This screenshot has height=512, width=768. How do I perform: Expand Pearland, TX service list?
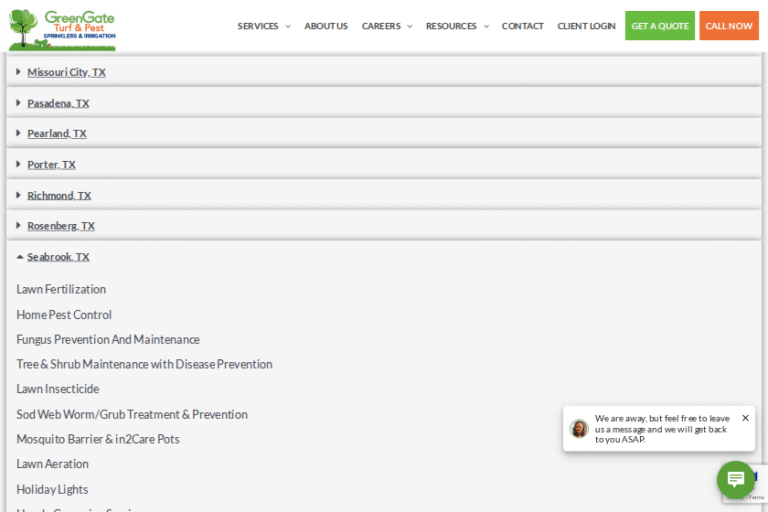point(57,133)
